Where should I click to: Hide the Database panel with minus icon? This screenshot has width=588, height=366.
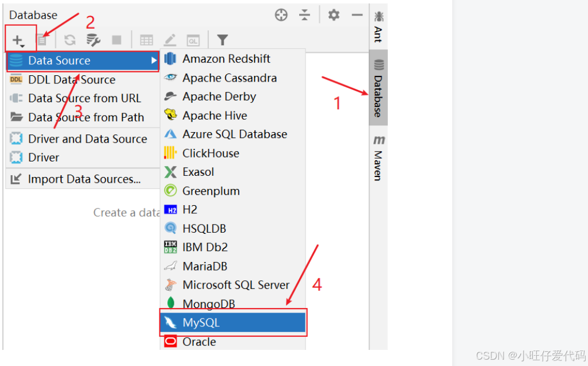point(357,15)
